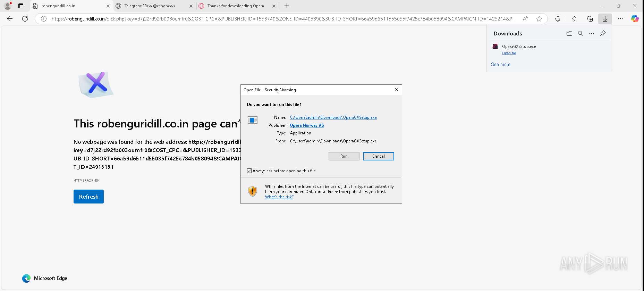Pin the Downloads panel
The image size is (644, 291).
tap(603, 33)
